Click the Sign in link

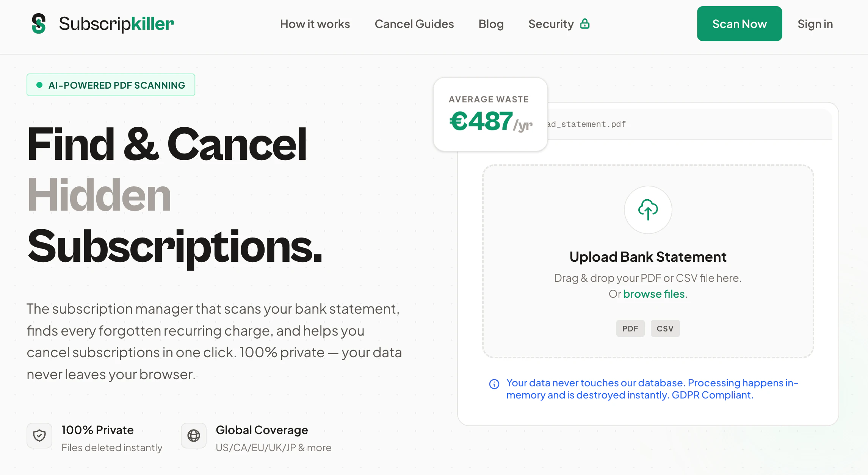[815, 24]
